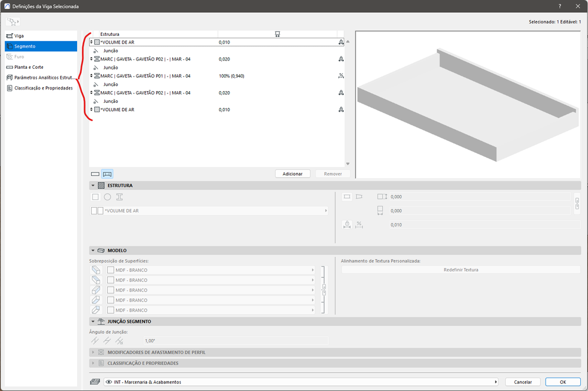
Task: Collapse the MODELO panel
Action: 93,250
